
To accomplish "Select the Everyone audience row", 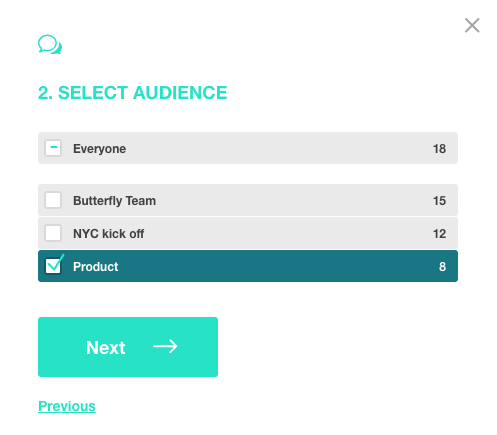I will [x=248, y=148].
